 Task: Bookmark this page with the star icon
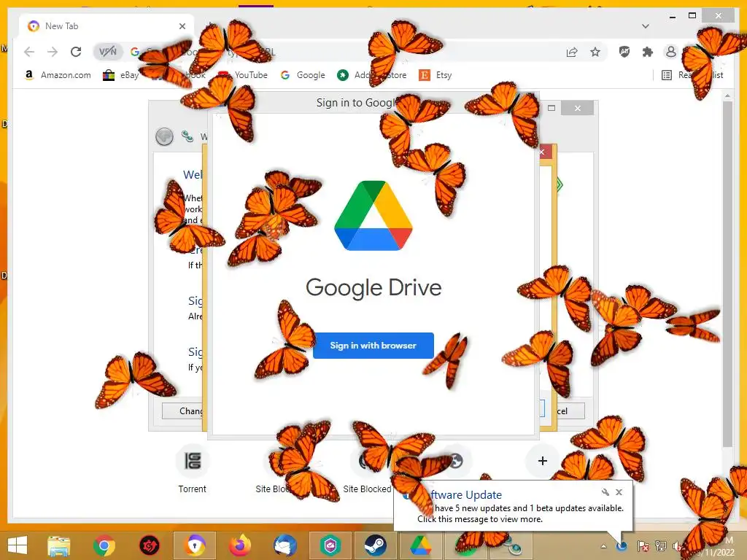595,52
